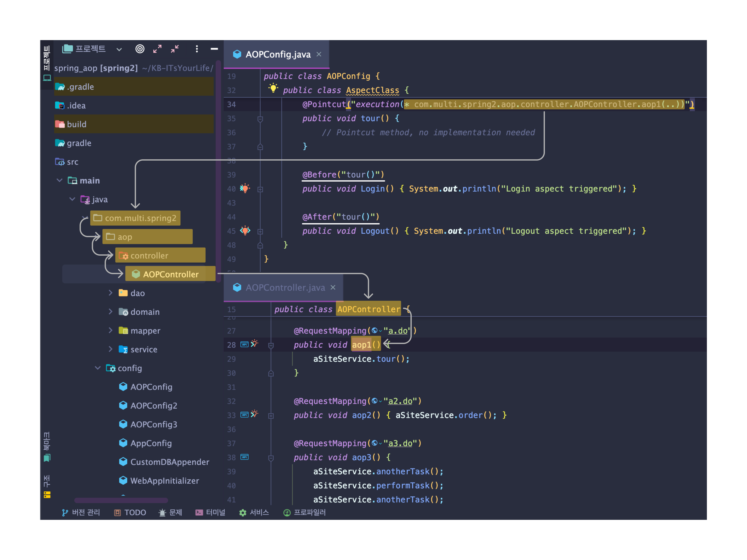The height and width of the screenshot is (560, 747).
Task: Toggle fold marker on aop3 method
Action: click(271, 458)
